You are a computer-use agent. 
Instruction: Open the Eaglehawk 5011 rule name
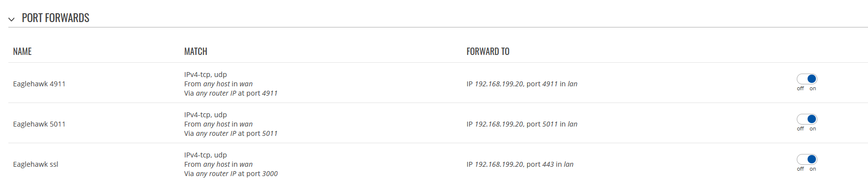(39, 124)
